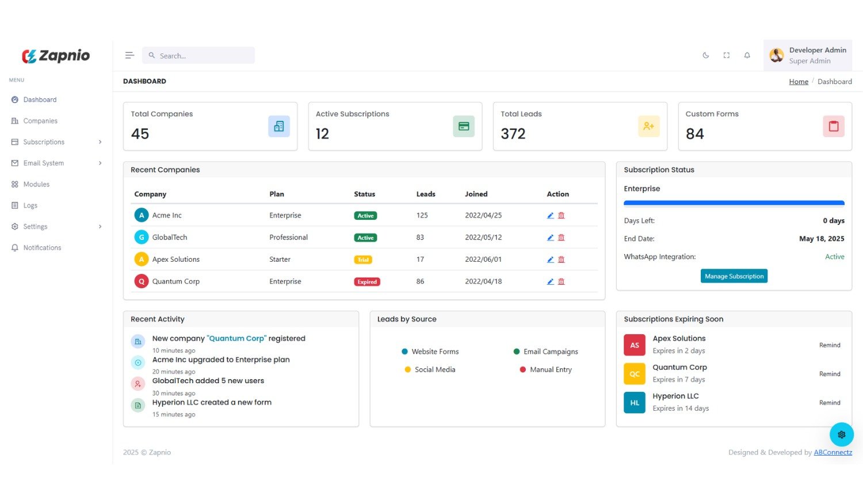Click the edit icon for Acme Inc
The height and width of the screenshot is (504, 863).
pos(550,216)
